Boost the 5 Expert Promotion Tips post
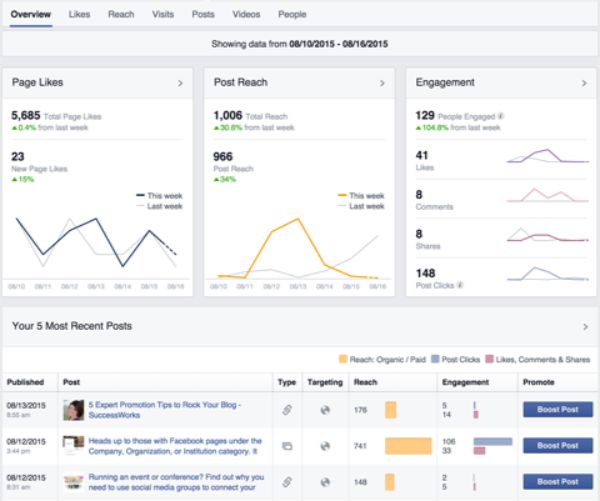Image resolution: width=600 pixels, height=501 pixels. coord(557,409)
